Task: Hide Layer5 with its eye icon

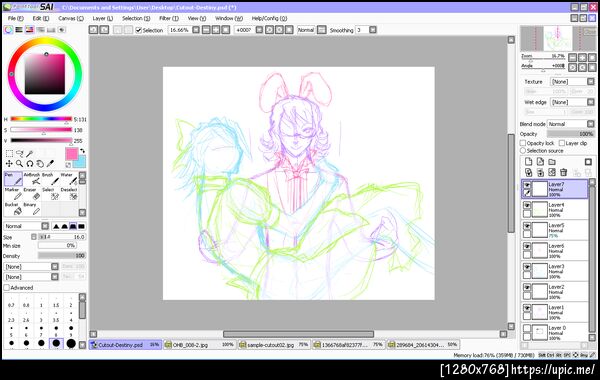Action: pyautogui.click(x=527, y=226)
